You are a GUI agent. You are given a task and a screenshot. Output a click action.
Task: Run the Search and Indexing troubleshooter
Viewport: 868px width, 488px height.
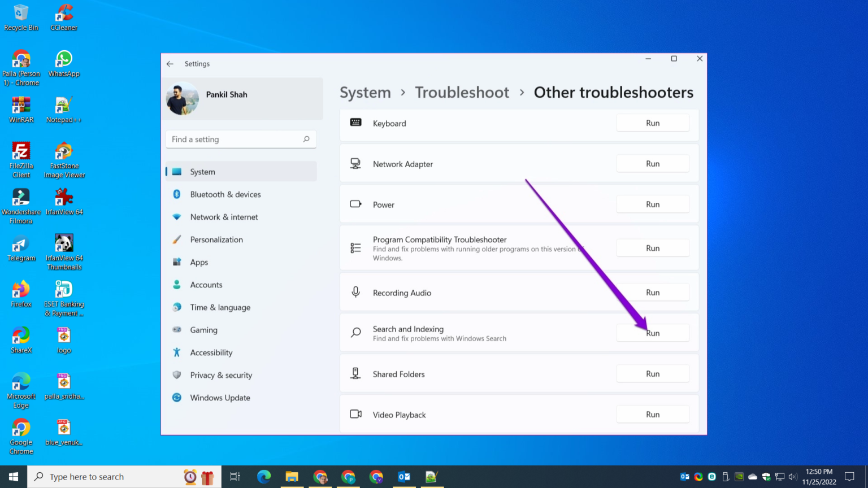click(653, 333)
